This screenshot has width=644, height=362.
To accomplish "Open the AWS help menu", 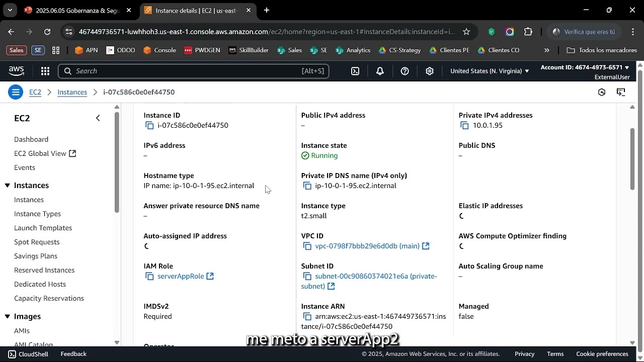I will [405, 71].
